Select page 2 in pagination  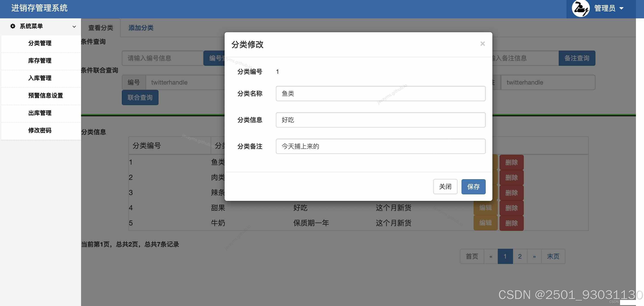point(520,256)
